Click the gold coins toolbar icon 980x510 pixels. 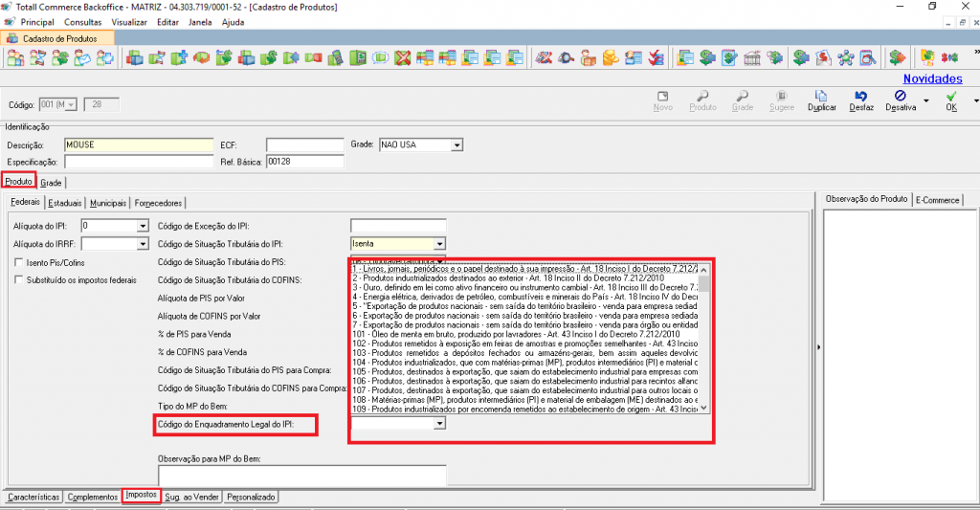(x=610, y=58)
